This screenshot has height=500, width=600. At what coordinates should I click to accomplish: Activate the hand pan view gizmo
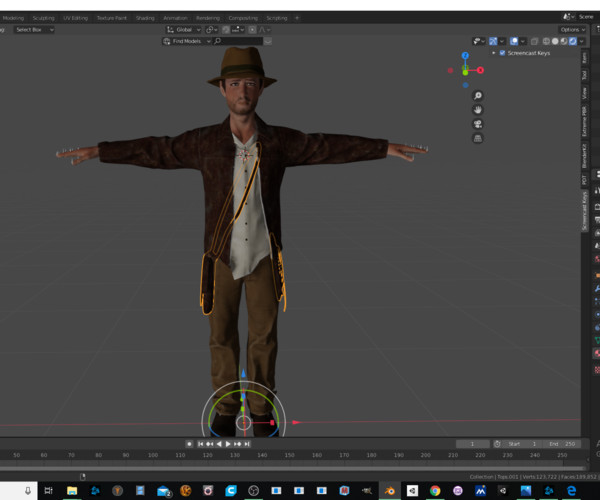coord(478,110)
